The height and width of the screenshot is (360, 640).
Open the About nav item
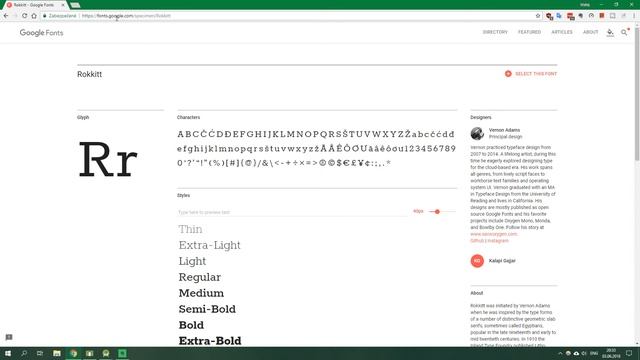pyautogui.click(x=590, y=32)
